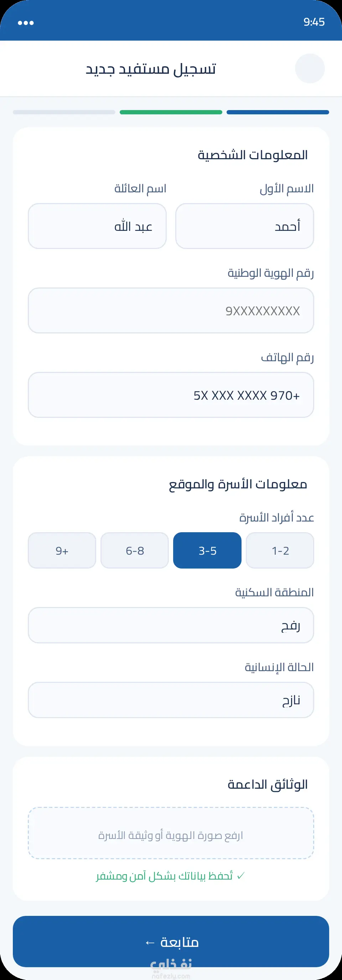The image size is (342, 980).
Task: Tap the document upload dashed area
Action: 171,833
